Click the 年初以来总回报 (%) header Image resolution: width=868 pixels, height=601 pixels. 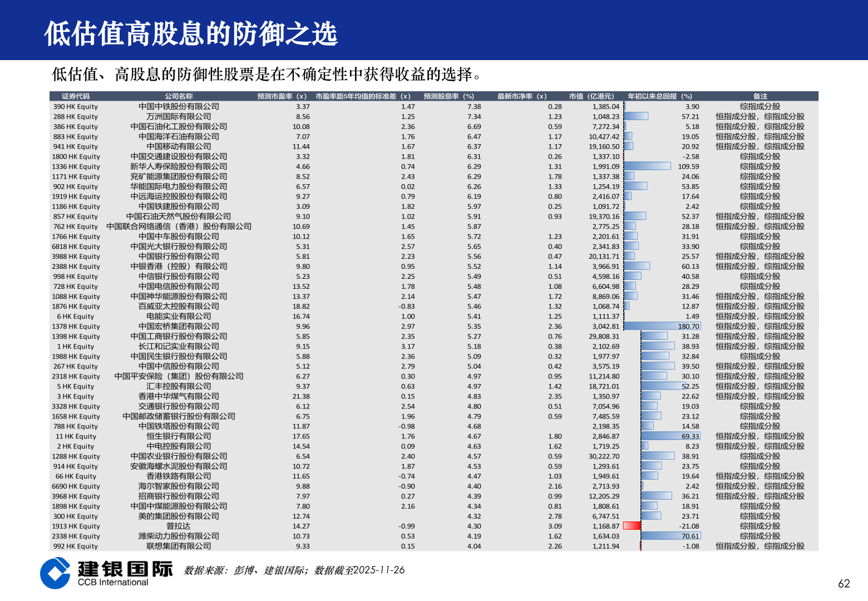pyautogui.click(x=661, y=96)
